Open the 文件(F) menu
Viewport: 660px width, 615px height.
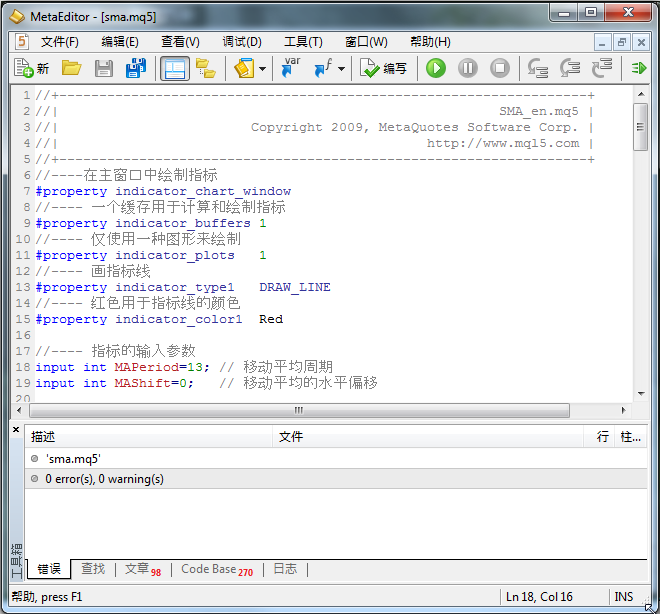pyautogui.click(x=60, y=42)
